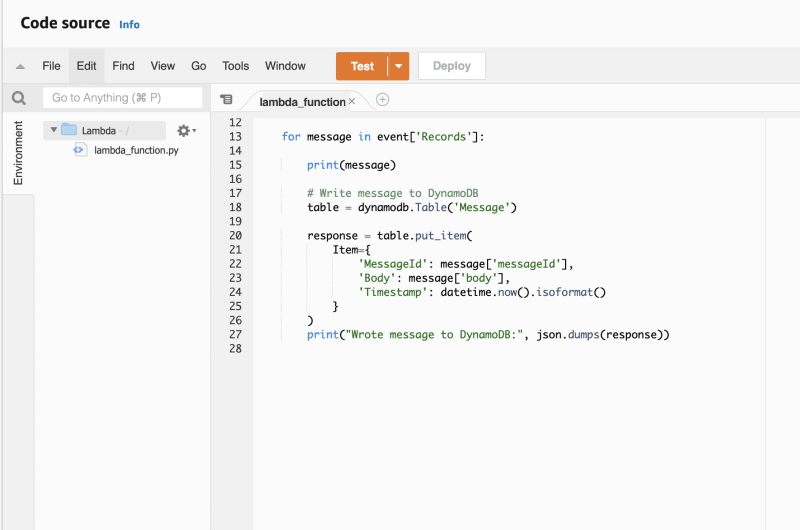The width and height of the screenshot is (800, 530).
Task: Select the Lambda root folder row
Action: [105, 131]
